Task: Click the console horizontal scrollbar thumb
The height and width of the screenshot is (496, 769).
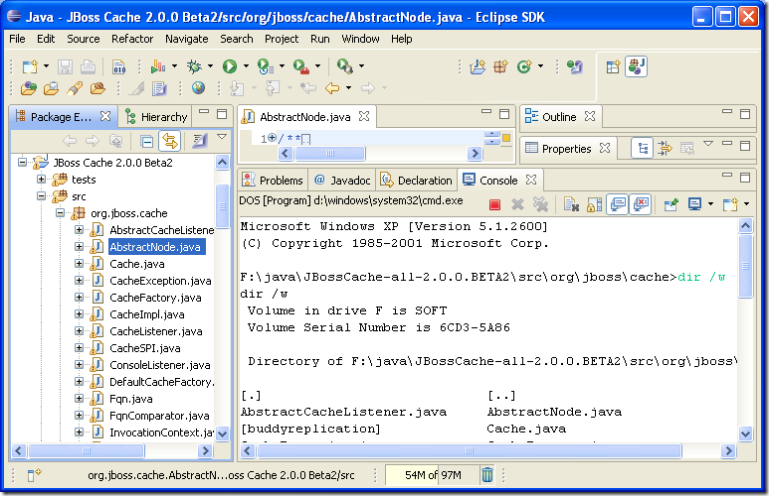Action: click(x=469, y=450)
